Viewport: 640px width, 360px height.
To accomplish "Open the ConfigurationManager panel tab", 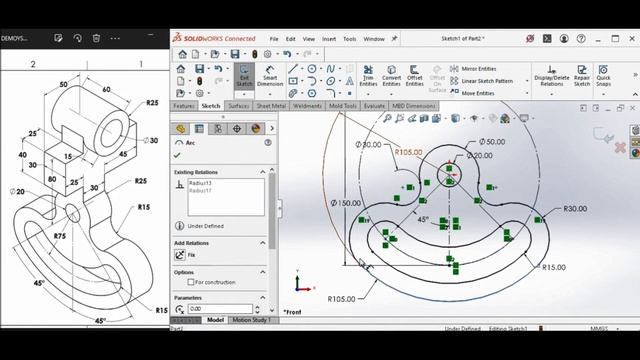I will [x=218, y=129].
